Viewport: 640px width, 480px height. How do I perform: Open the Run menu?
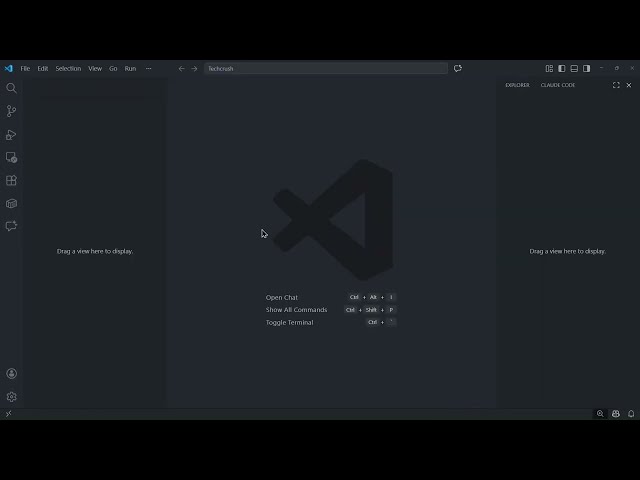point(130,69)
